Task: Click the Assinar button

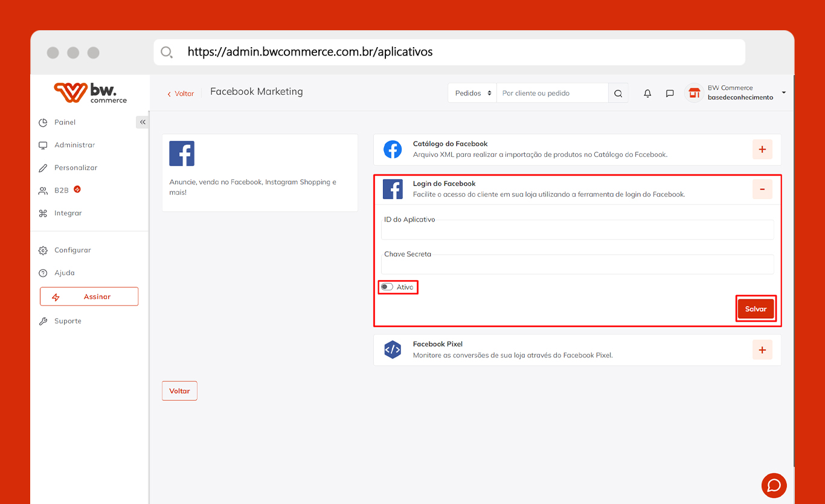Action: [89, 297]
